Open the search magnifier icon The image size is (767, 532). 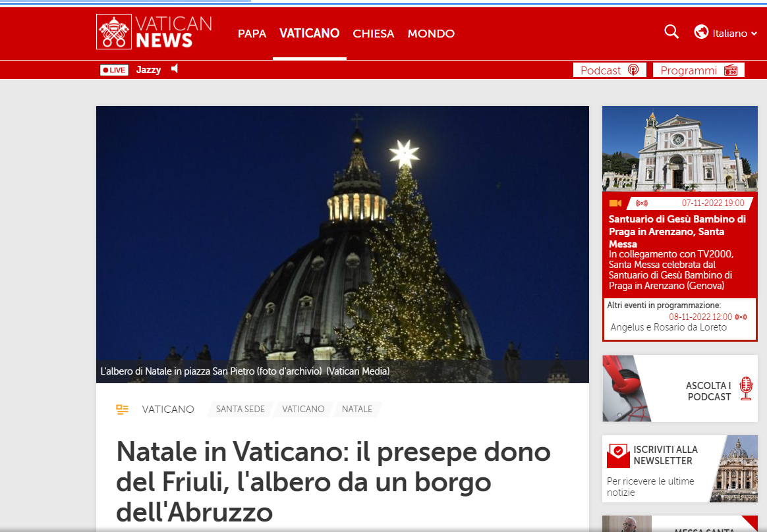point(671,32)
